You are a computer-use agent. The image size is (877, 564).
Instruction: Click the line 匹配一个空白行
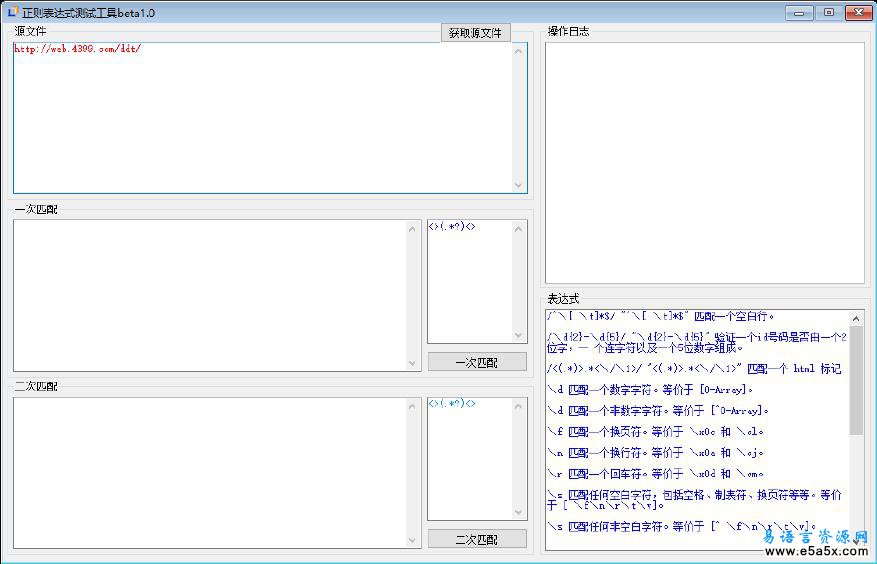pyautogui.click(x=661, y=316)
